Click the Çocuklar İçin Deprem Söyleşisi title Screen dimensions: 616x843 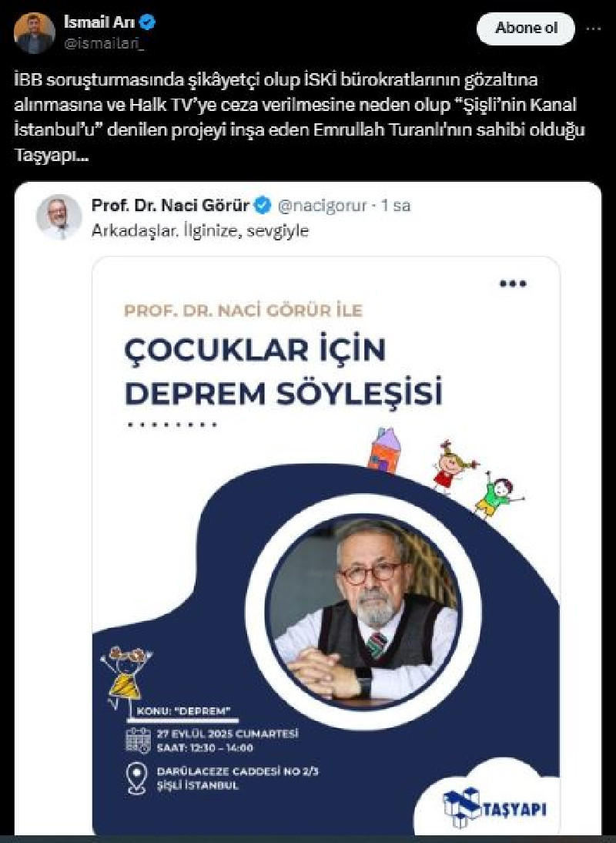[283, 371]
